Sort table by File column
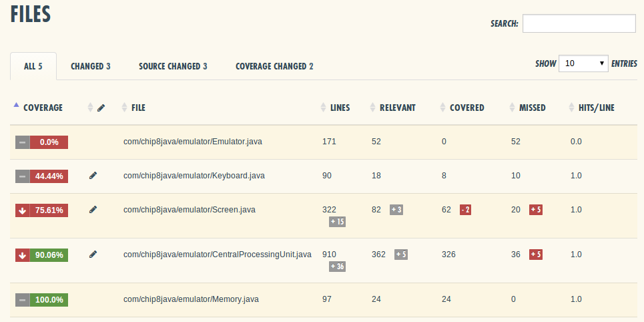644x322 pixels. [138, 108]
